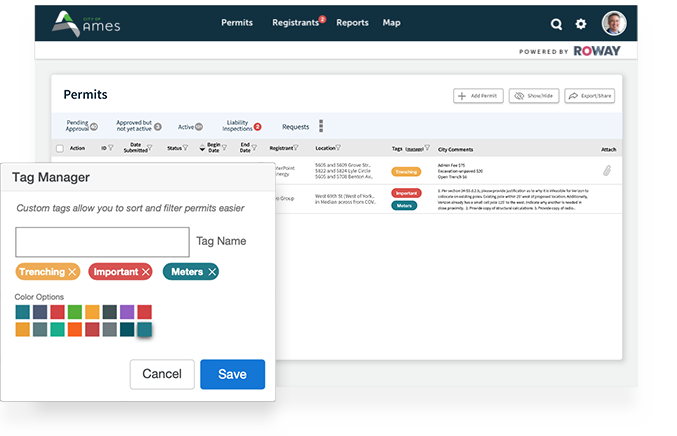Screen dimensions: 677x436
Task: Click the Tag Name input field
Action: click(x=102, y=242)
